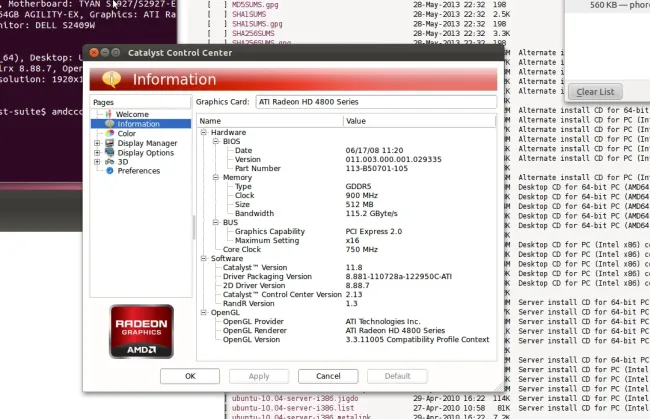Open the SHA1SUMS.gpg link in browser
The height and width of the screenshot is (419, 650).
(x=257, y=24)
